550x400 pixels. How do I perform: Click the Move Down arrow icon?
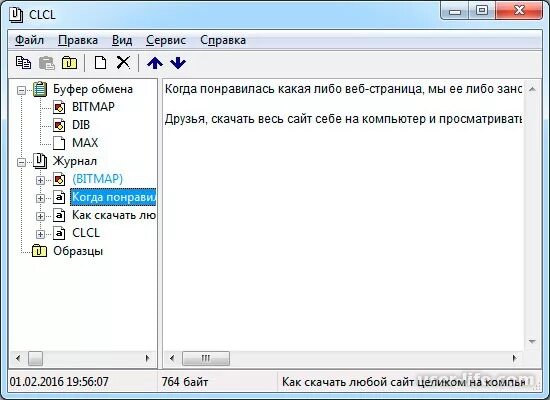[178, 63]
